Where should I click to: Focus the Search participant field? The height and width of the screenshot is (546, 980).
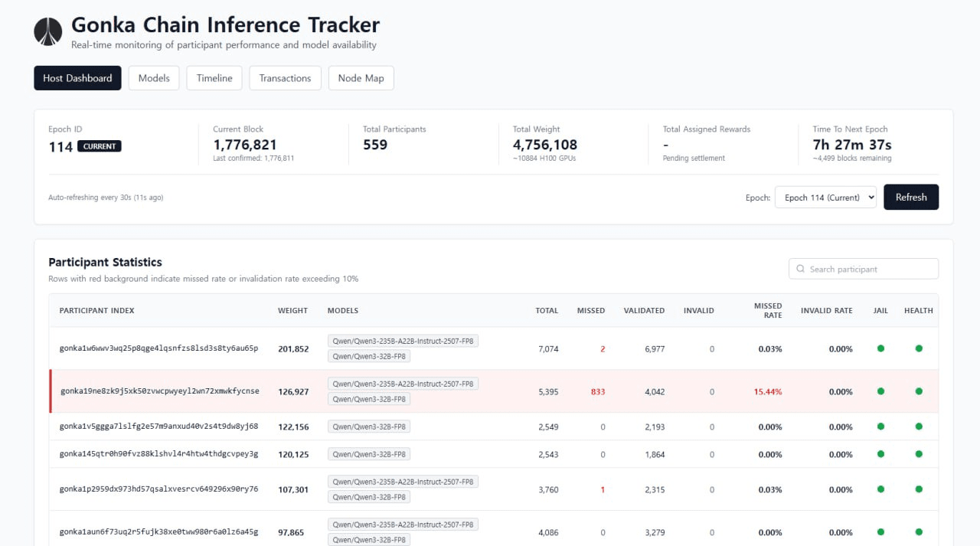(870, 269)
